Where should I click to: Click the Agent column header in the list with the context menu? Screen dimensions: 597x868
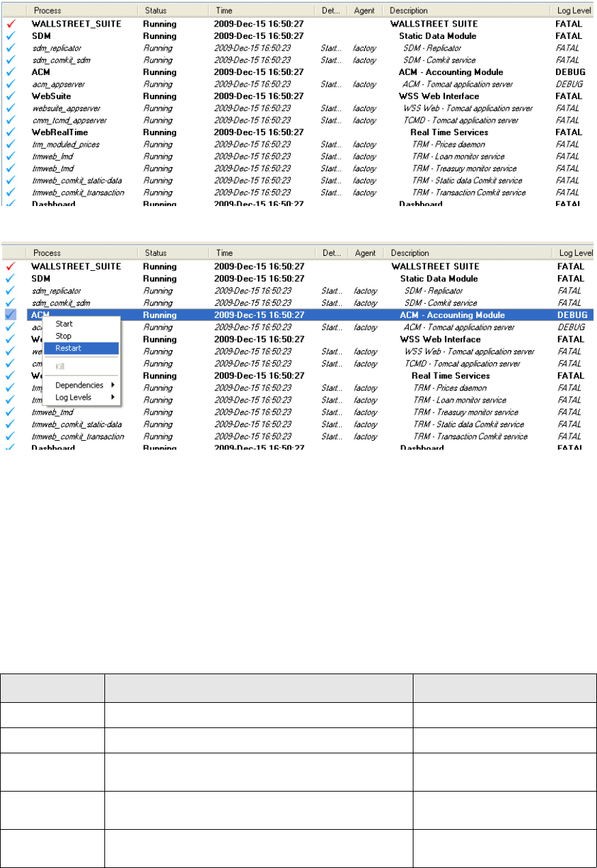(366, 253)
